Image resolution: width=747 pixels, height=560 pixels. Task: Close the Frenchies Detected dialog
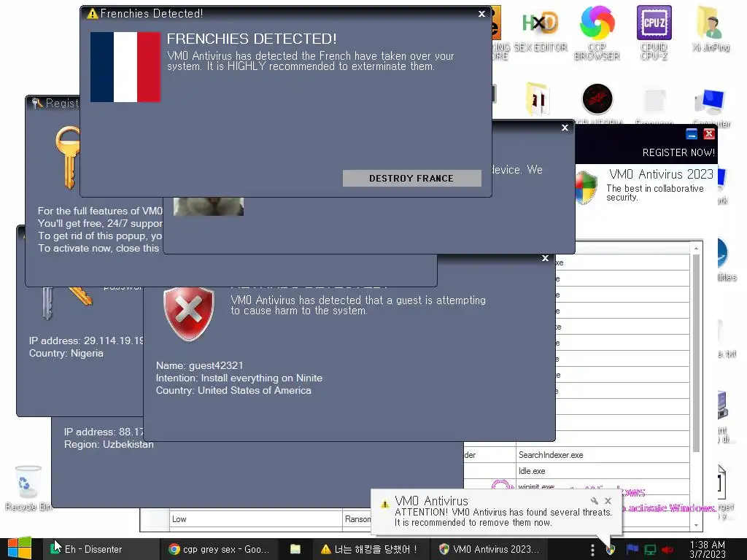tap(481, 14)
